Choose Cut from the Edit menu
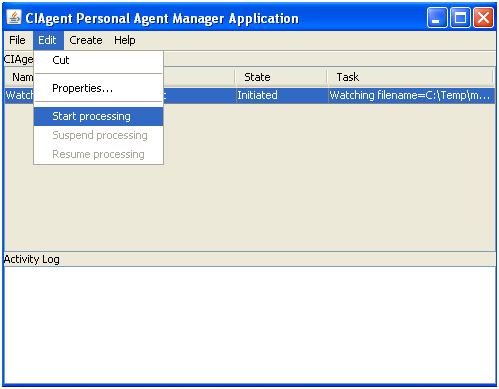The height and width of the screenshot is (389, 499). [98, 60]
